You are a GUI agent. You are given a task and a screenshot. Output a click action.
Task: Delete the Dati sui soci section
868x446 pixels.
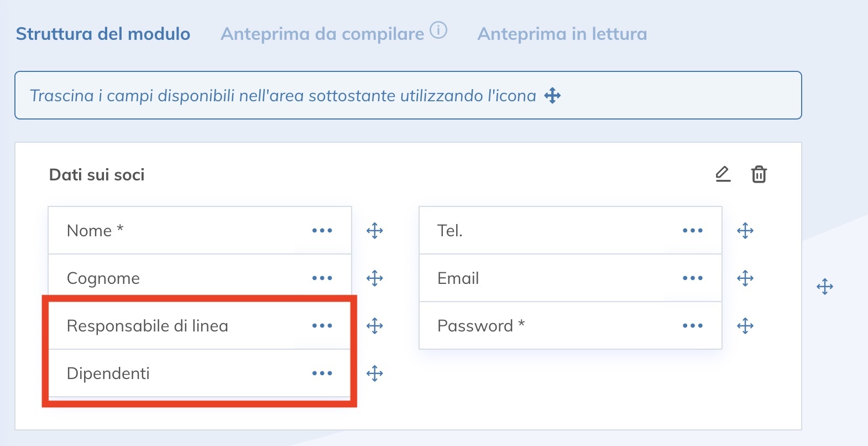click(x=759, y=174)
